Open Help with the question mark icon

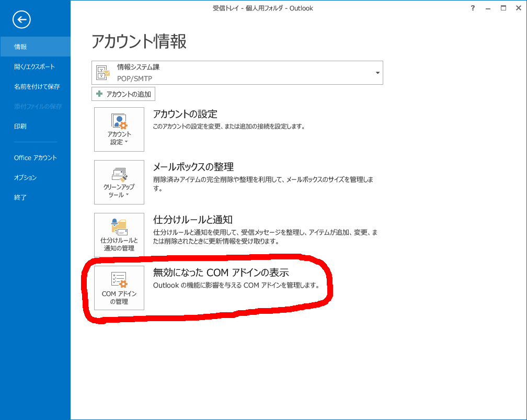click(x=473, y=8)
